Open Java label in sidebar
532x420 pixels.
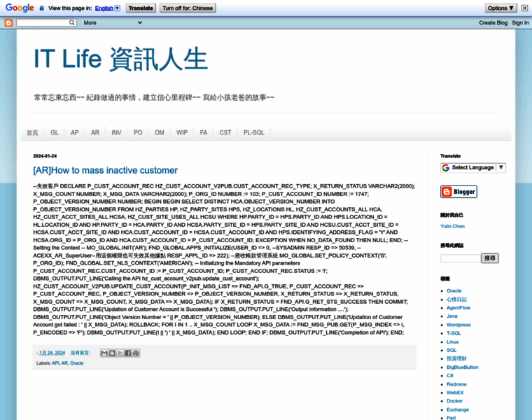pyautogui.click(x=452, y=316)
